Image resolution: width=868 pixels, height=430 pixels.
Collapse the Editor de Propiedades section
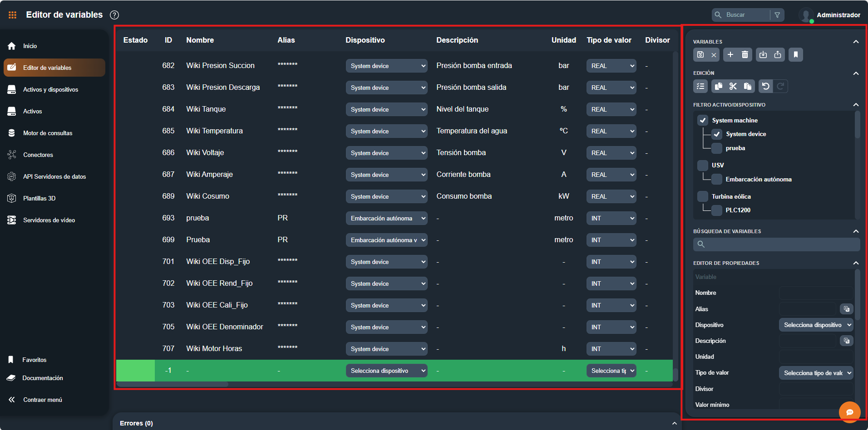[856, 263]
